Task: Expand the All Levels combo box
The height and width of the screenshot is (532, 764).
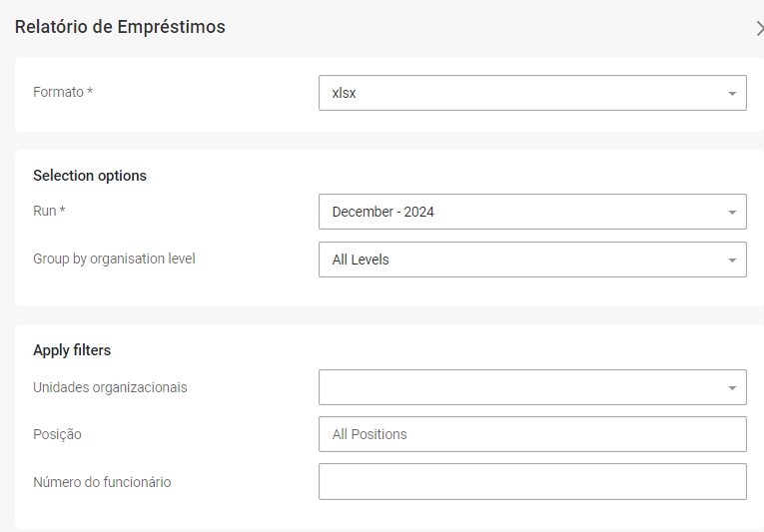Action: [x=519, y=260]
